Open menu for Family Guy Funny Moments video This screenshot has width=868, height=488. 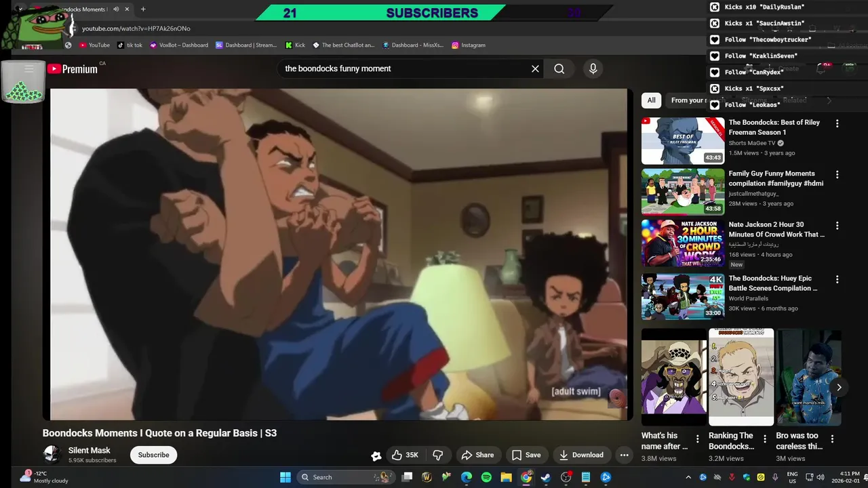pyautogui.click(x=837, y=174)
